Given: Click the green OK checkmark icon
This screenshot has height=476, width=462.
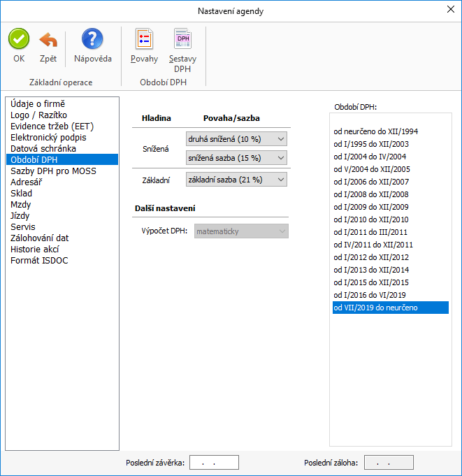Looking at the screenshot, I should point(19,39).
